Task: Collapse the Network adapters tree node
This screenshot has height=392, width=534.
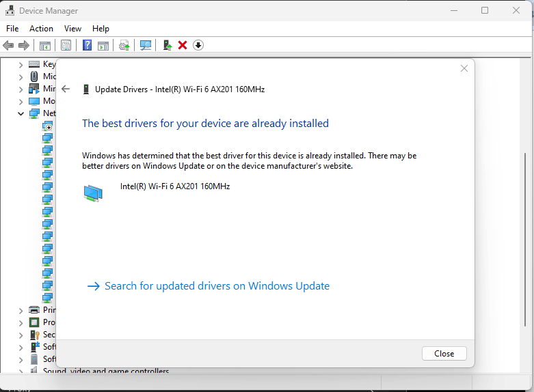Action: [21, 113]
